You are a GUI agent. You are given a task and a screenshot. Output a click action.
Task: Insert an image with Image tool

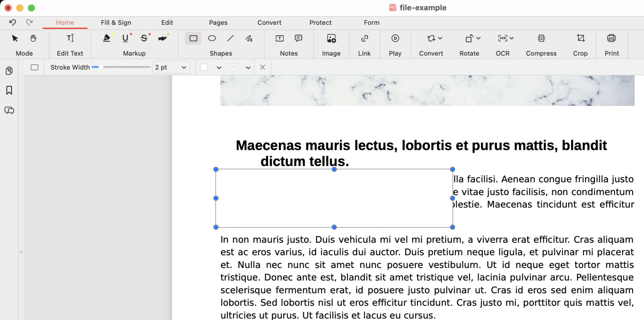(331, 38)
